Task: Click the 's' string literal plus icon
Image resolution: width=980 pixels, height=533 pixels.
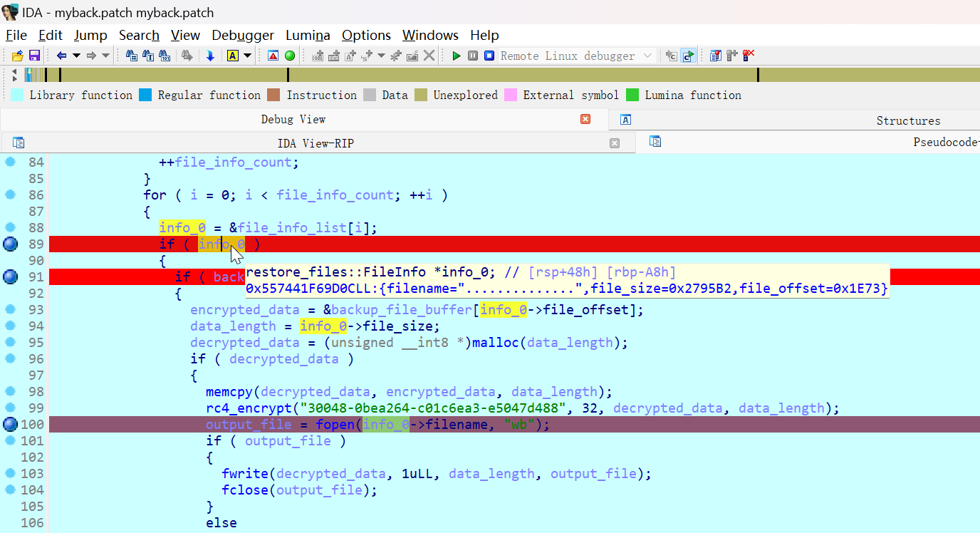Action: (x=367, y=56)
